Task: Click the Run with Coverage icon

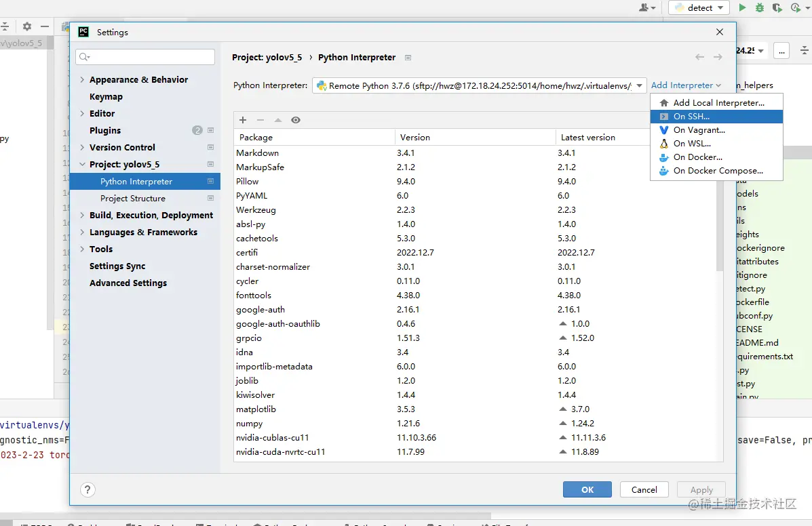Action: pyautogui.click(x=777, y=7)
